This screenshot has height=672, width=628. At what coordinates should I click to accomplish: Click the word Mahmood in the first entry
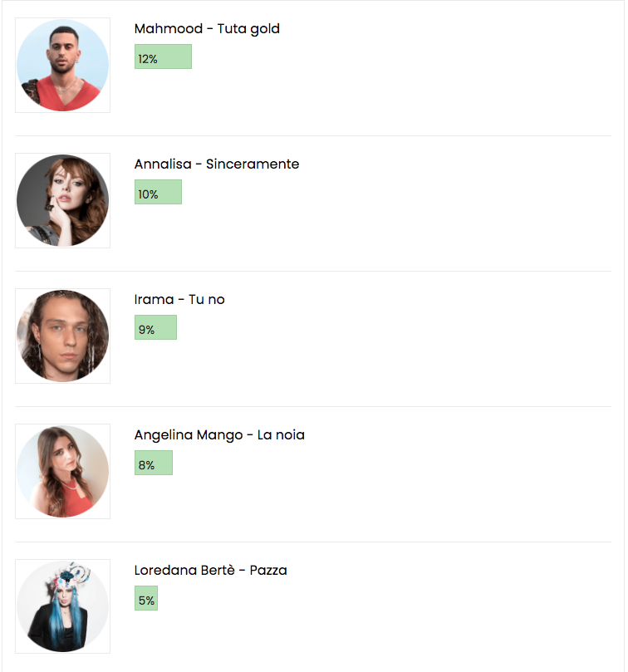[169, 29]
